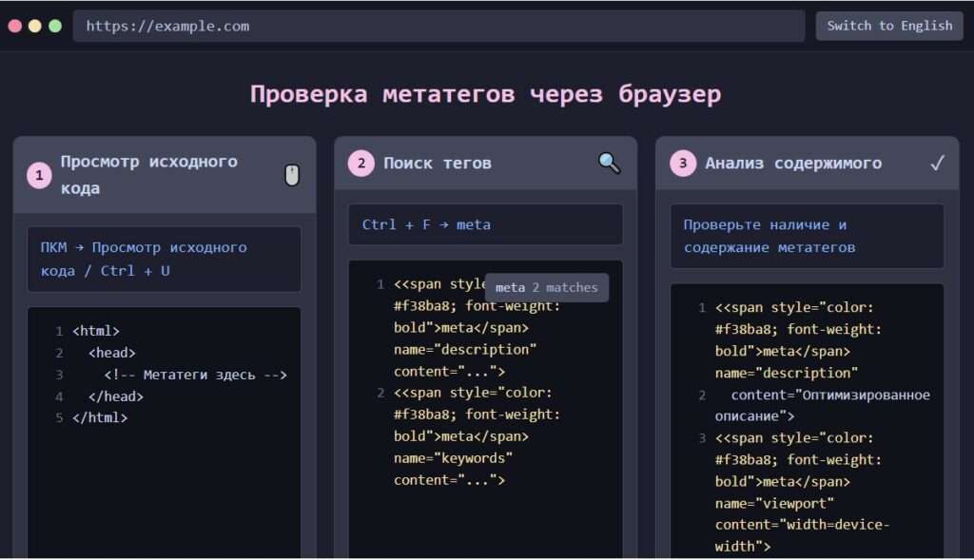Click the page title 'Проверка метатегов через браузер'

point(486,94)
